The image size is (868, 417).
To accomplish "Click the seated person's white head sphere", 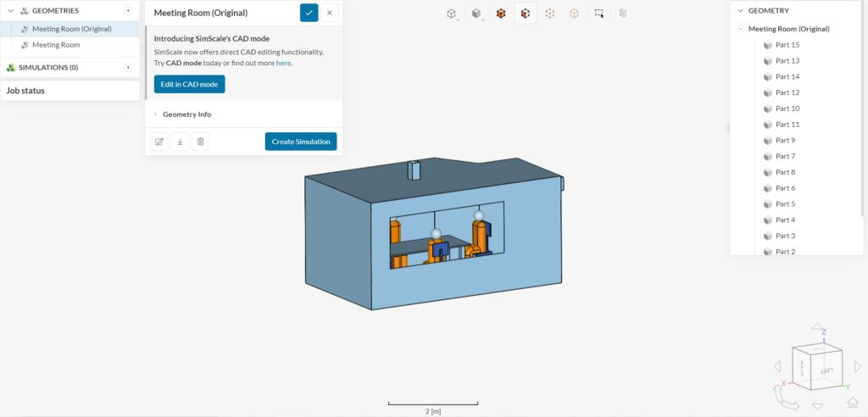I will 437,234.
